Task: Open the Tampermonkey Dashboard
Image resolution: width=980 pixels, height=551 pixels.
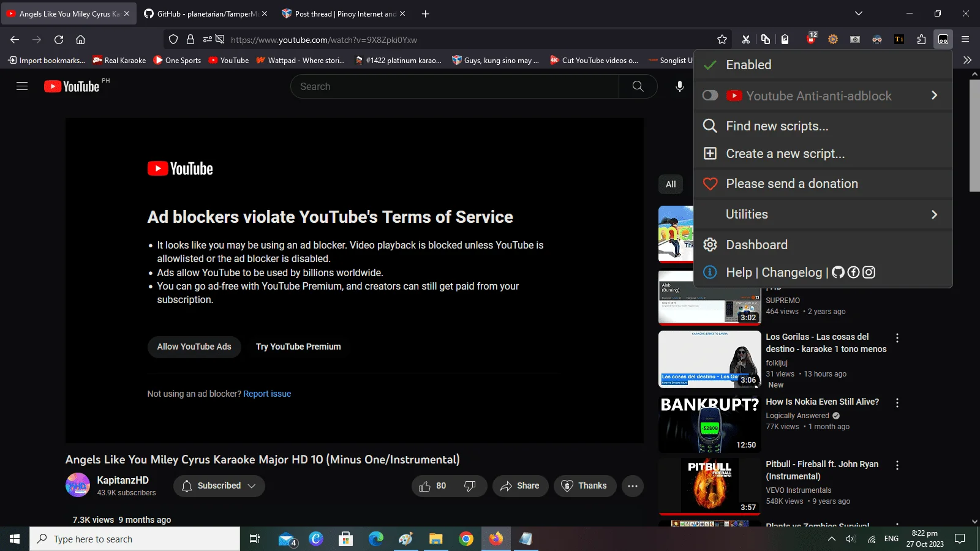Action: click(x=823, y=245)
